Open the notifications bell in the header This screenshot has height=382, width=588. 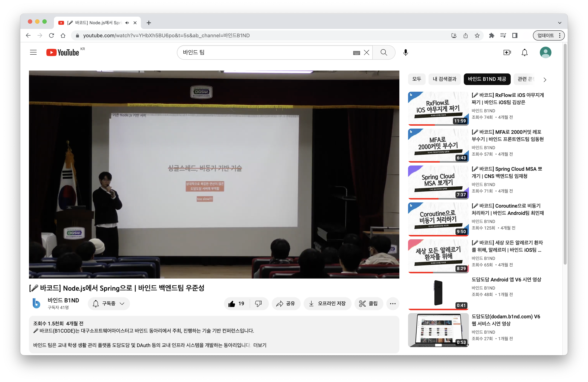point(524,52)
